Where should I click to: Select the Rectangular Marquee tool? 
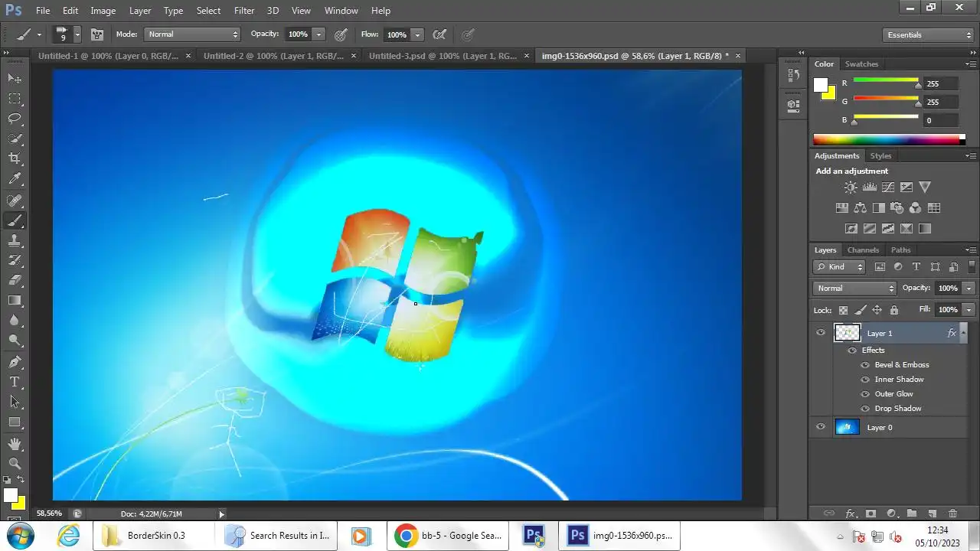(x=15, y=99)
